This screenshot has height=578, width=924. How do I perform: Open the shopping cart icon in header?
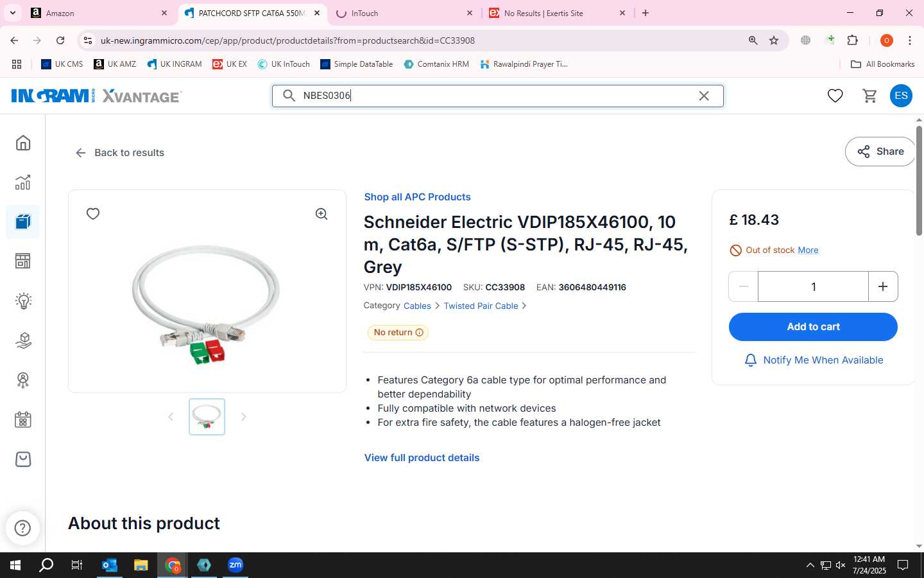point(869,96)
